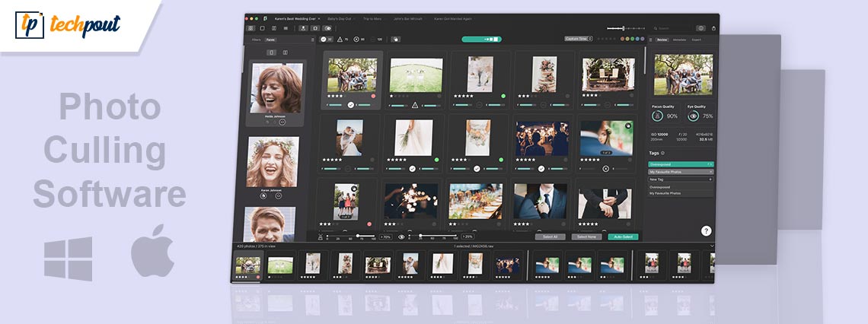Select paired face layout icon in Faces panel
This screenshot has height=324, width=868.
click(285, 52)
